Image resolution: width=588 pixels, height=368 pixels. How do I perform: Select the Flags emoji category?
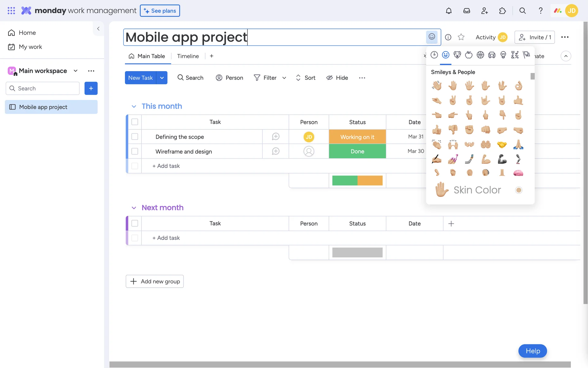(x=526, y=55)
